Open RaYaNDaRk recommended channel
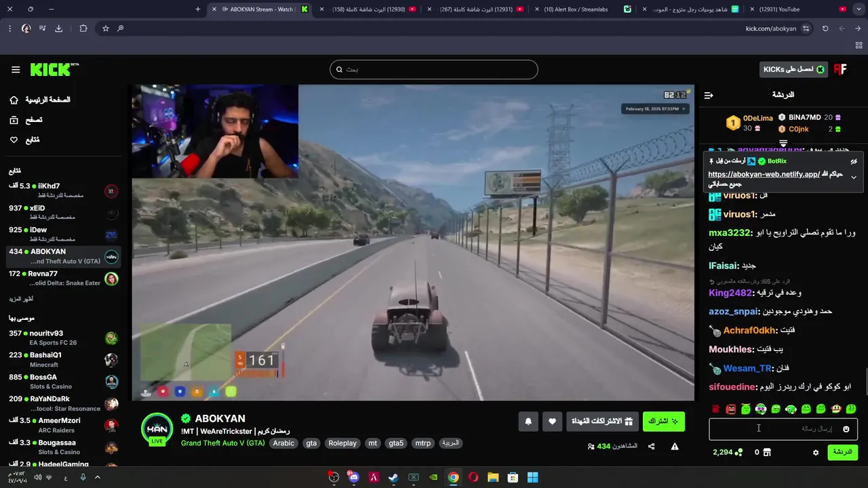The width and height of the screenshot is (868, 488). (64, 403)
